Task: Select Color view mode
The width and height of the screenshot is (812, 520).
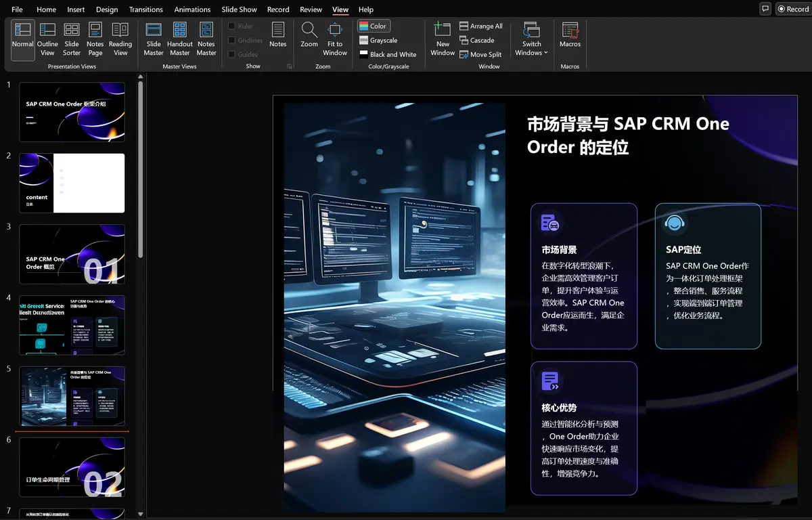Action: (x=374, y=26)
